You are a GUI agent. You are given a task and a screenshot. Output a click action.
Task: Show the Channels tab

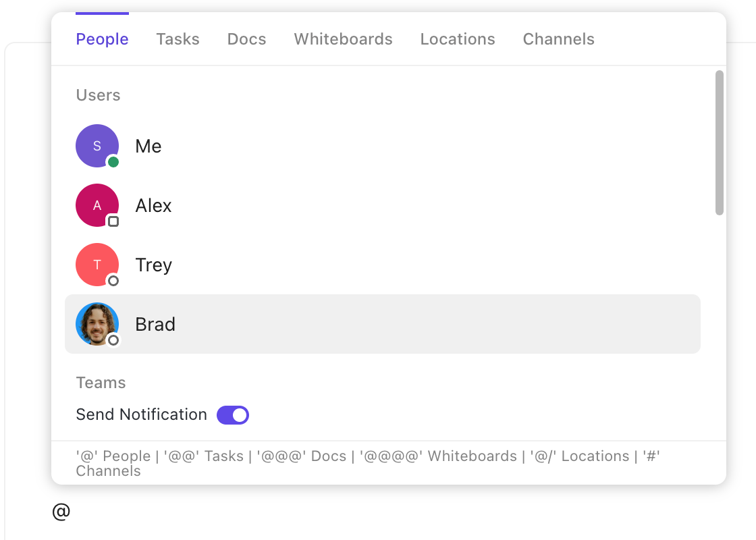(558, 39)
